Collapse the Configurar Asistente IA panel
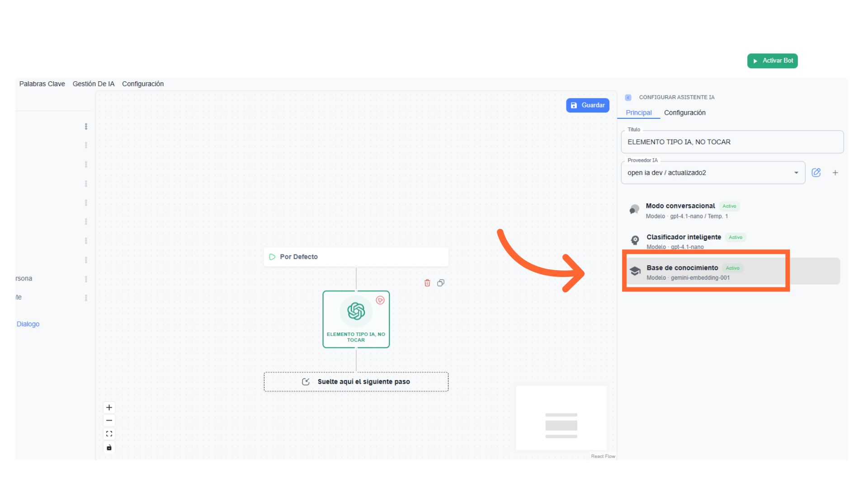The width and height of the screenshot is (868, 488). 628,98
